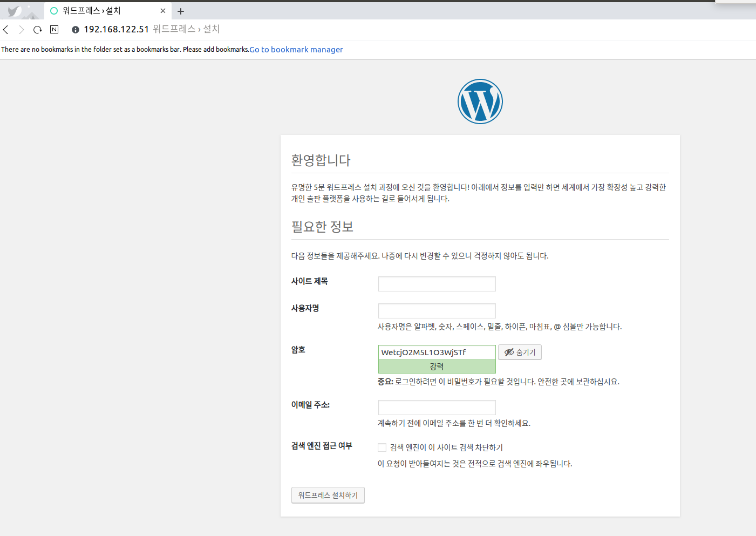Click the 워드프레스 설치하기 button
Viewport: 756px width, 536px height.
328,495
